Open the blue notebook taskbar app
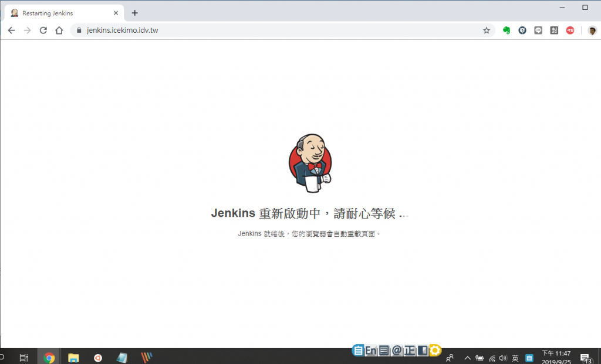The image size is (601, 364). coord(122,358)
